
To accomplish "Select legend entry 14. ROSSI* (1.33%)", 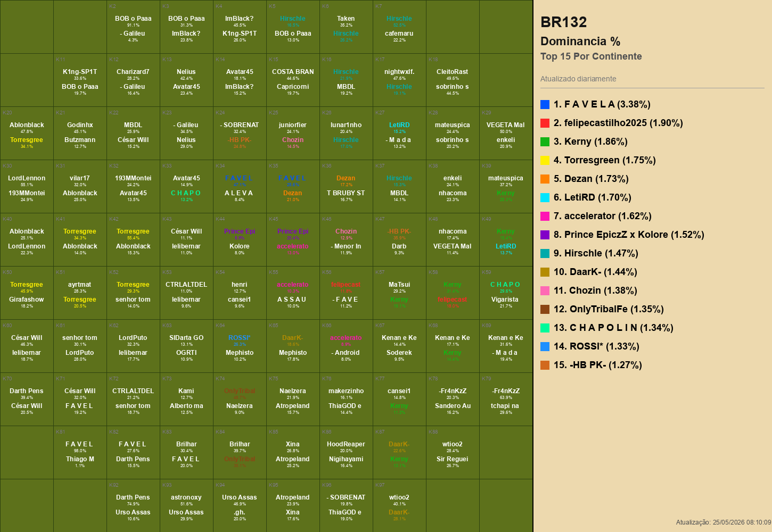I will click(590, 346).
